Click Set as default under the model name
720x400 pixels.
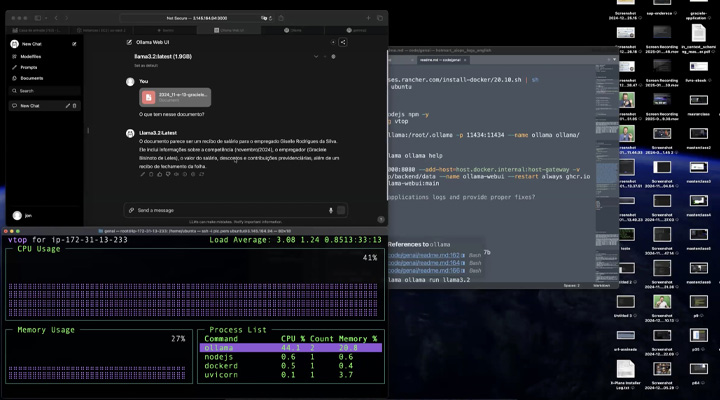pos(146,66)
